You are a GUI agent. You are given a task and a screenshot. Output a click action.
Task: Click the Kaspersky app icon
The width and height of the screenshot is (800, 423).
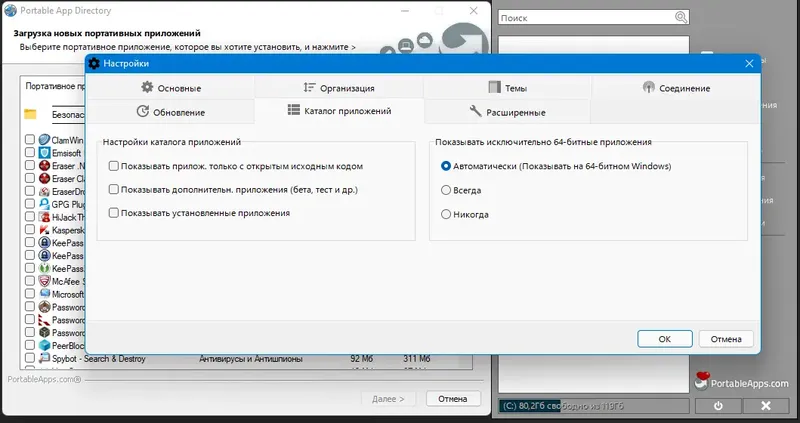pyautogui.click(x=44, y=230)
